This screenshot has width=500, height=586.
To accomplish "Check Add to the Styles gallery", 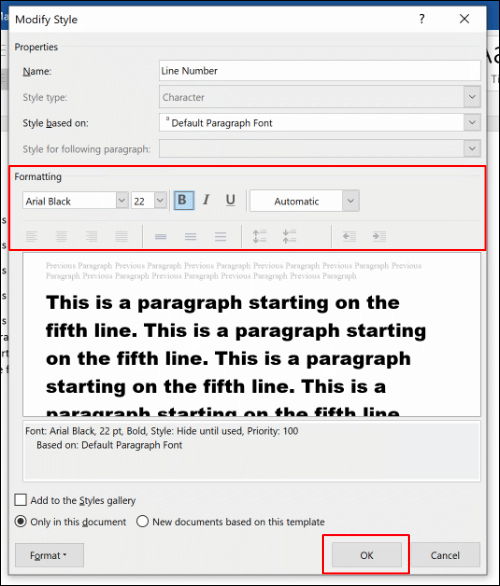I will coord(21,500).
